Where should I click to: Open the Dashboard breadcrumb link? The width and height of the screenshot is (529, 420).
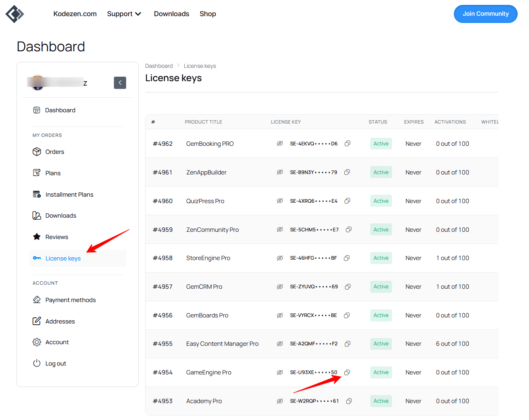point(159,66)
